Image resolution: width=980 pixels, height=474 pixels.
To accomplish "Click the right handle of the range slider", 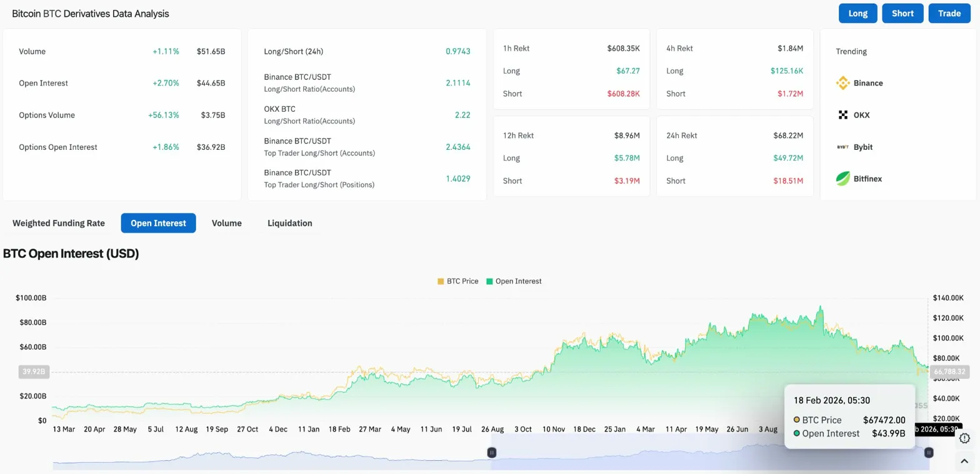I will click(929, 452).
